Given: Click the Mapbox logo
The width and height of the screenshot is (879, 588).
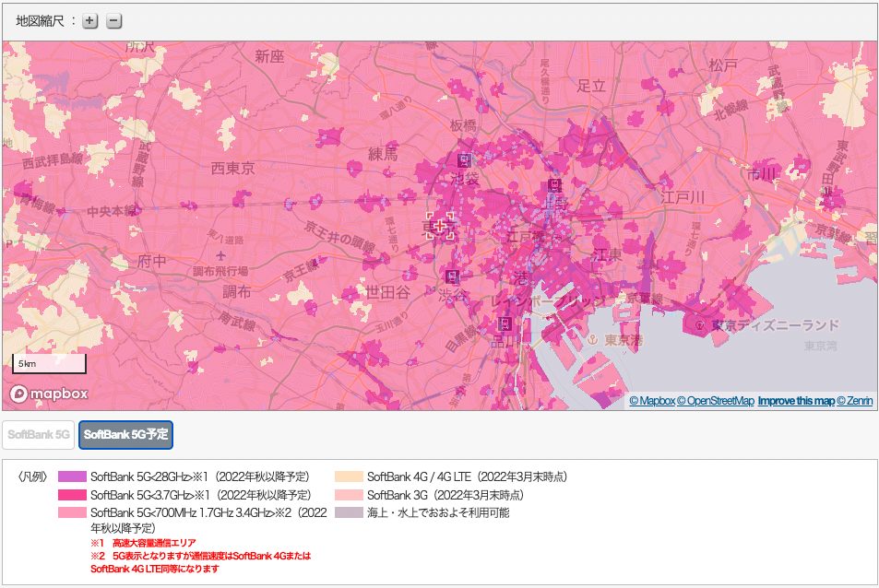Looking at the screenshot, I should pyautogui.click(x=49, y=394).
